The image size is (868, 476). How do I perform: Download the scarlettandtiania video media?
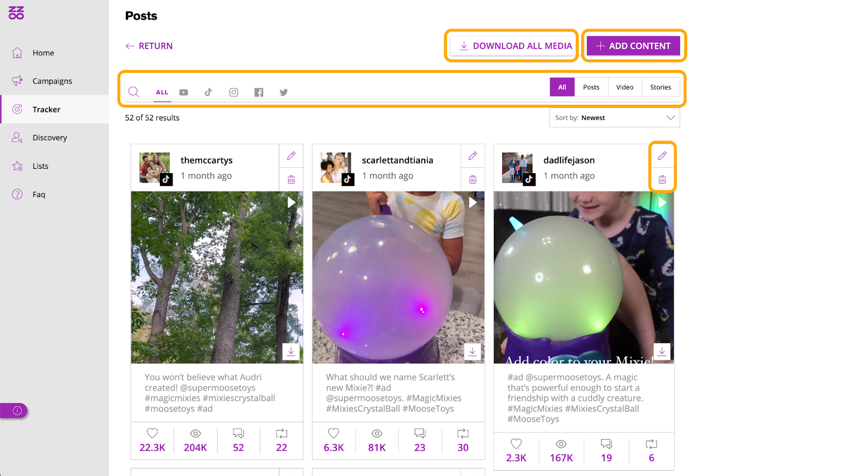pyautogui.click(x=473, y=352)
